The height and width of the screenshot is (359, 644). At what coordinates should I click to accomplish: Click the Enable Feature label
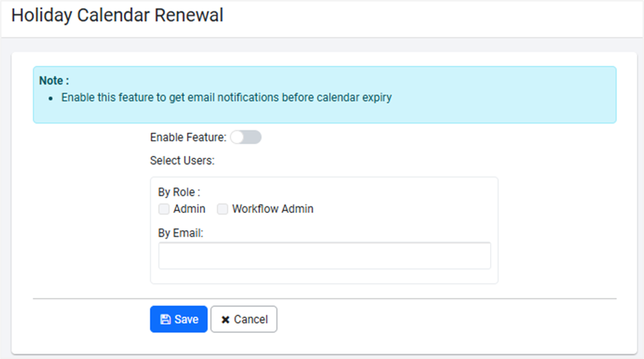[x=188, y=137]
